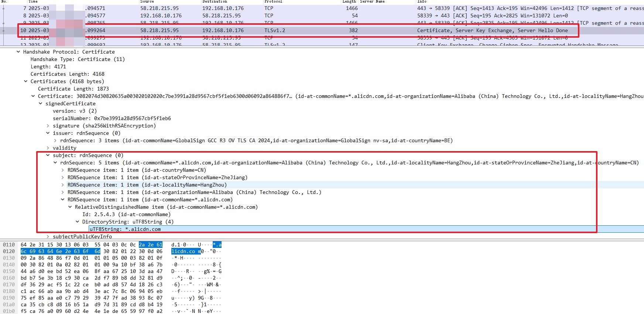644x314 pixels.
Task: Collapse the signedCertificate tree node
Action: pos(41,103)
